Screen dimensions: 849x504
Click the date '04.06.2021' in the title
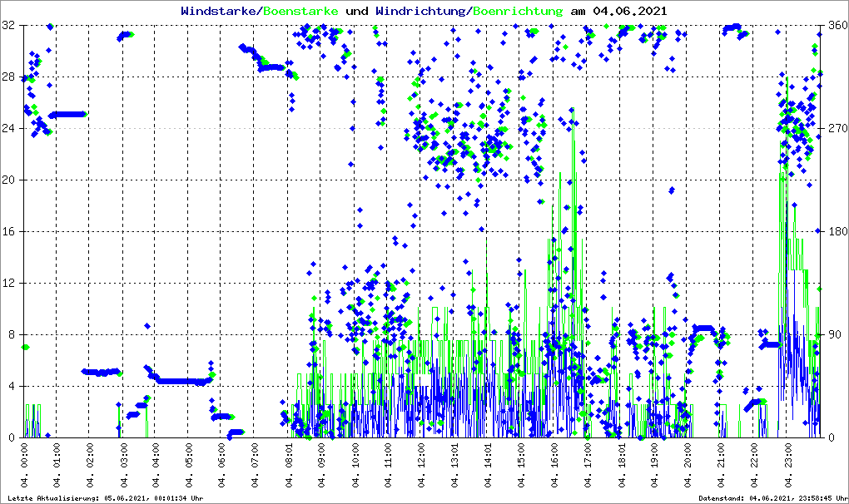630,11
